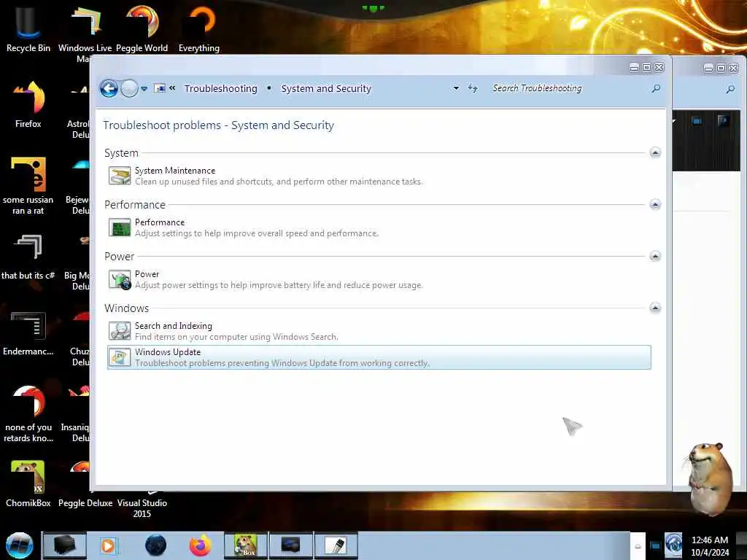Image resolution: width=747 pixels, height=560 pixels.
Task: Open the Performance troubleshooter link
Action: (x=160, y=222)
